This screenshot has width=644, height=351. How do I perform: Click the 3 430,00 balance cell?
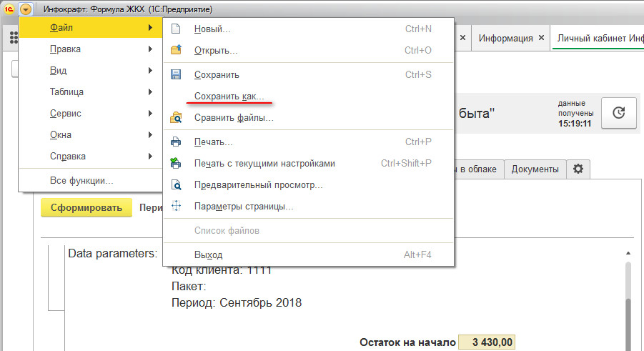tap(487, 342)
